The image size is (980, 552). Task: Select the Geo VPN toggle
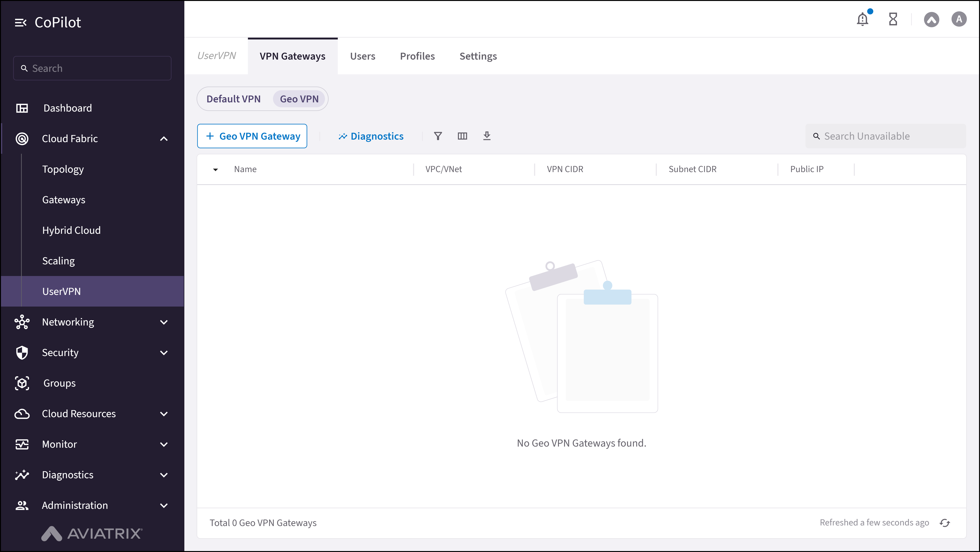[x=299, y=99]
